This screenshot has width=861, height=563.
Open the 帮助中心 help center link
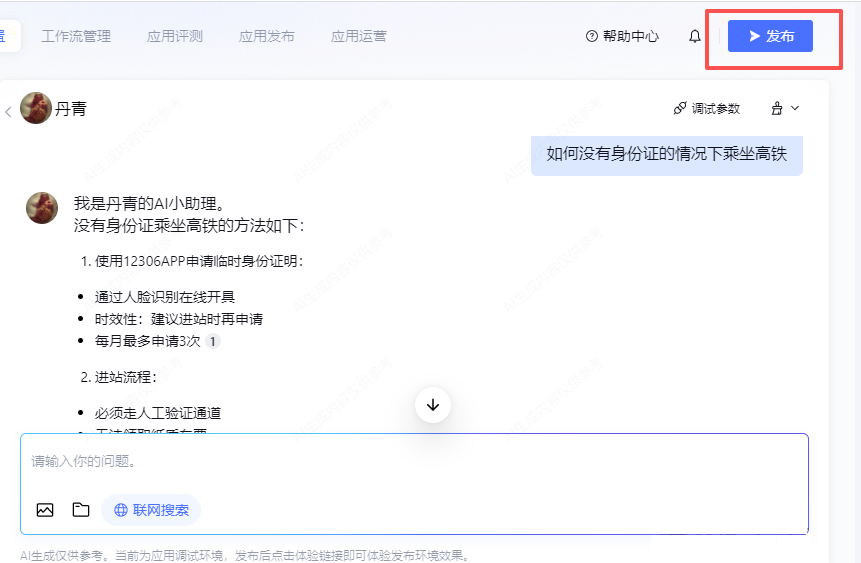[622, 36]
